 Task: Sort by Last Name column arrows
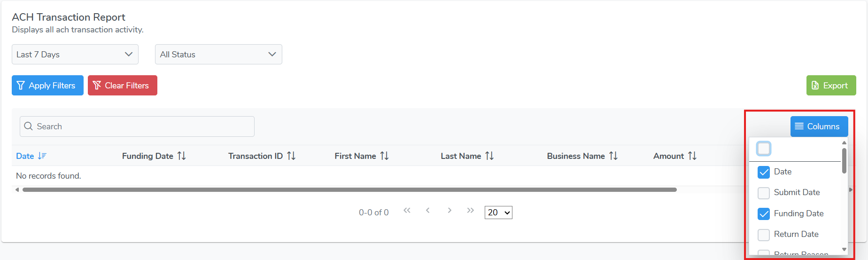(x=489, y=156)
